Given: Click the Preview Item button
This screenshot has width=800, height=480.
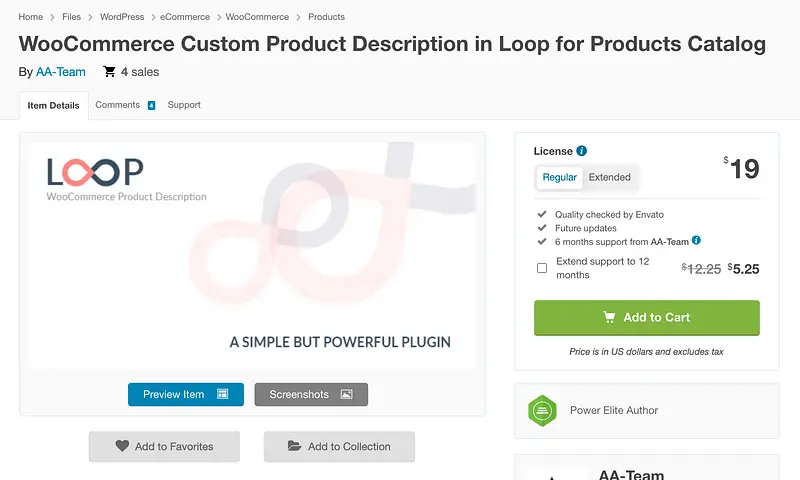Looking at the screenshot, I should click(x=185, y=394).
